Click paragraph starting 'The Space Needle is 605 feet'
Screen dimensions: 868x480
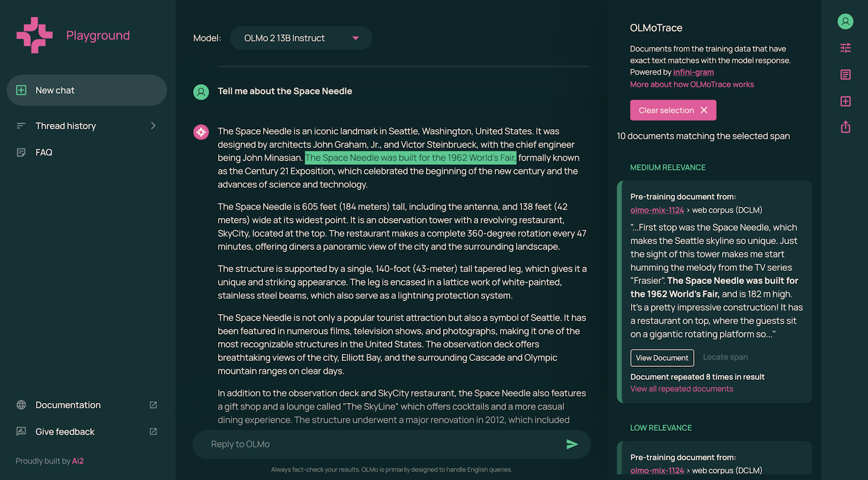click(402, 226)
